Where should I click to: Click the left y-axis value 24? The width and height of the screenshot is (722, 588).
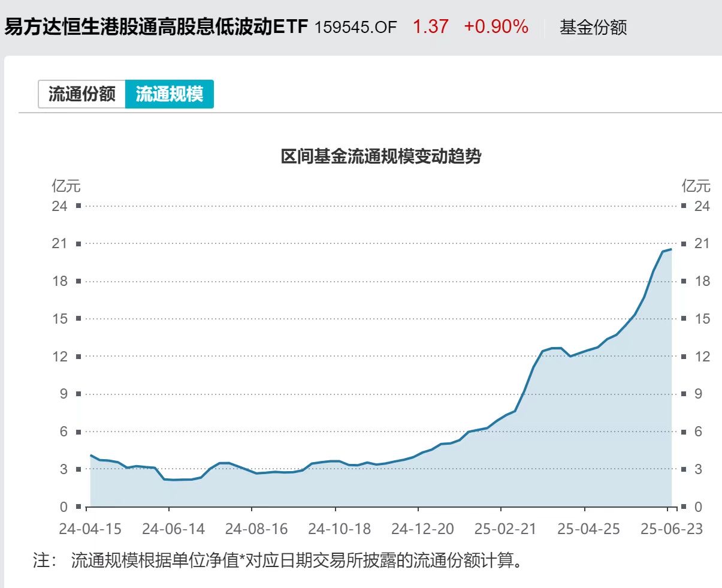coord(60,206)
